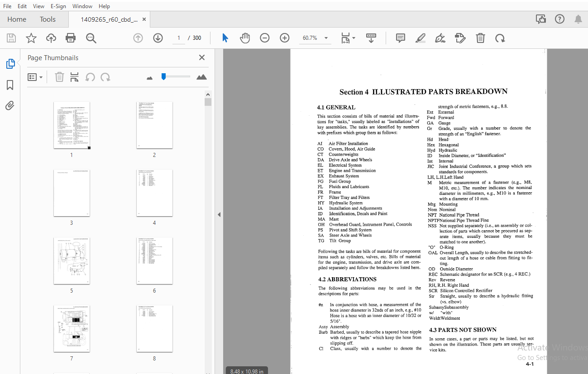Click the '4.2 ABBREVIATIONS' heading text

click(x=347, y=279)
